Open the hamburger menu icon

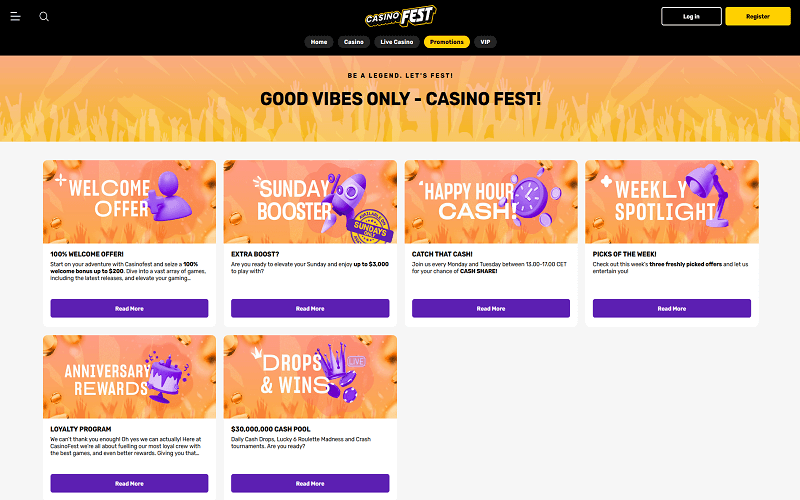click(15, 16)
